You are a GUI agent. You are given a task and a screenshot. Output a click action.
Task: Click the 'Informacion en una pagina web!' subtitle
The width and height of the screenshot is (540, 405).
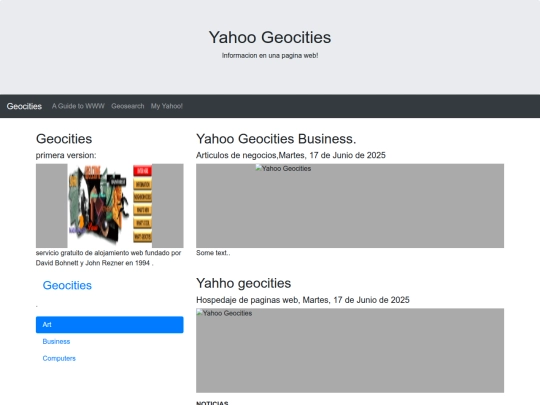pyautogui.click(x=270, y=55)
